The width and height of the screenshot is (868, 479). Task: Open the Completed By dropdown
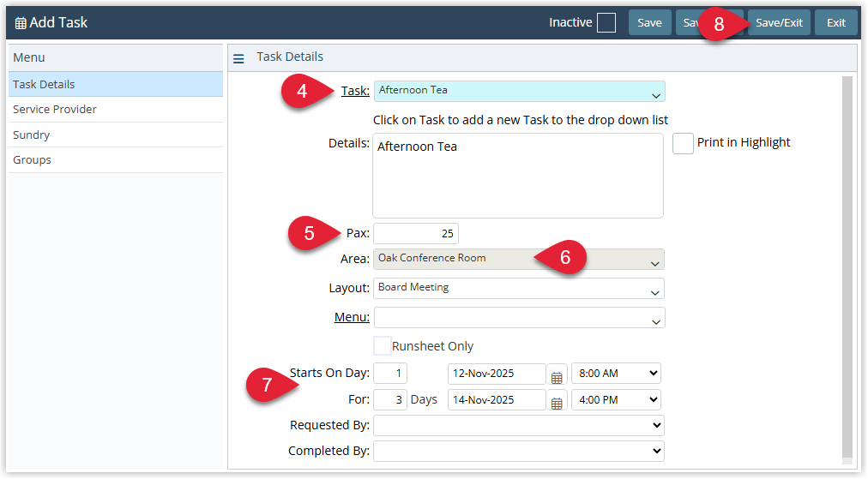pyautogui.click(x=519, y=451)
